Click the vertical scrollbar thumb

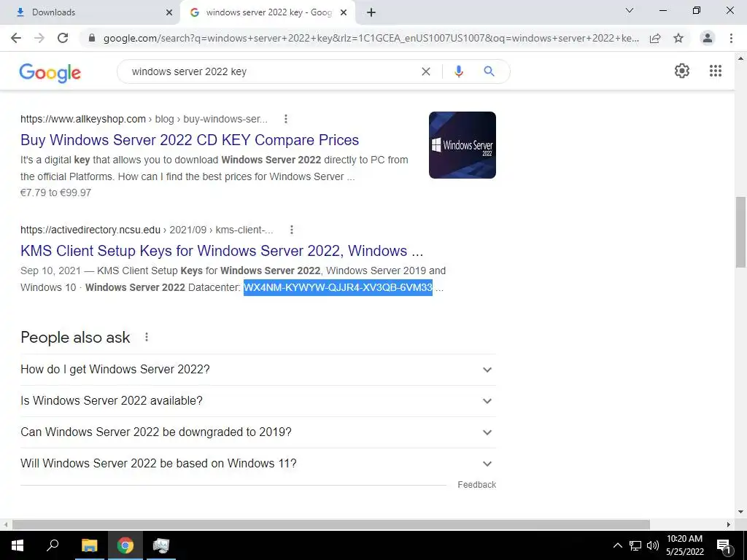(x=740, y=233)
